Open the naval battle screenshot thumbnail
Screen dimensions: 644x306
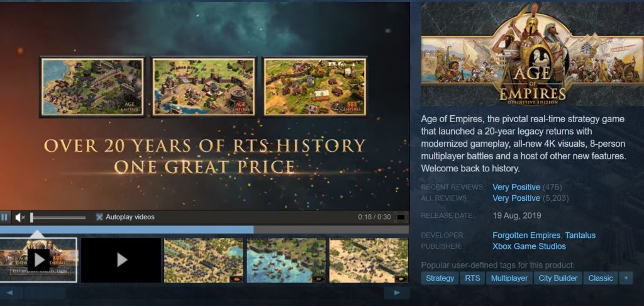click(286, 260)
